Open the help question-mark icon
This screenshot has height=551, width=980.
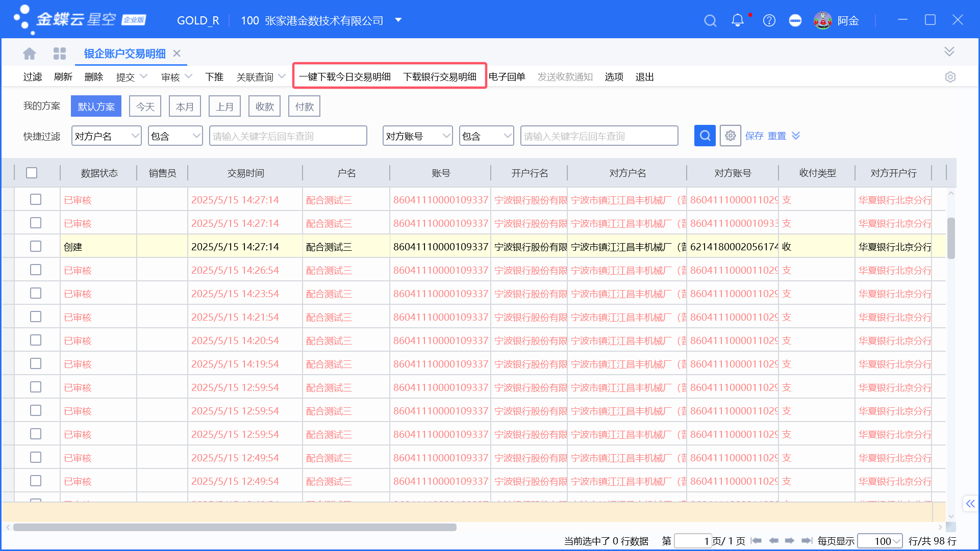pyautogui.click(x=769, y=20)
